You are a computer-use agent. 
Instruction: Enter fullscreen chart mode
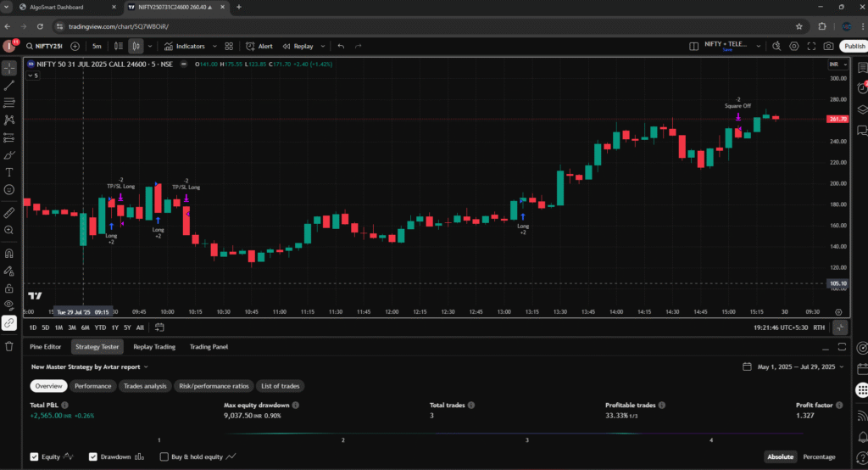[811, 46]
